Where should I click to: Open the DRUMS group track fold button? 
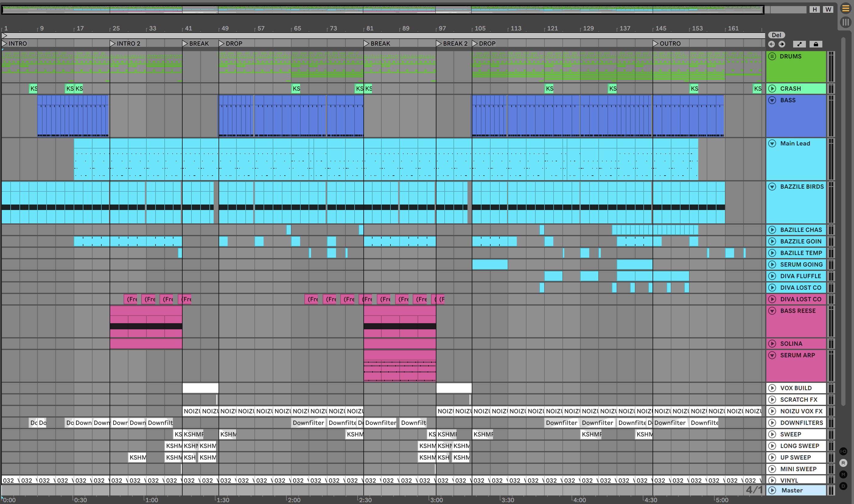click(772, 56)
